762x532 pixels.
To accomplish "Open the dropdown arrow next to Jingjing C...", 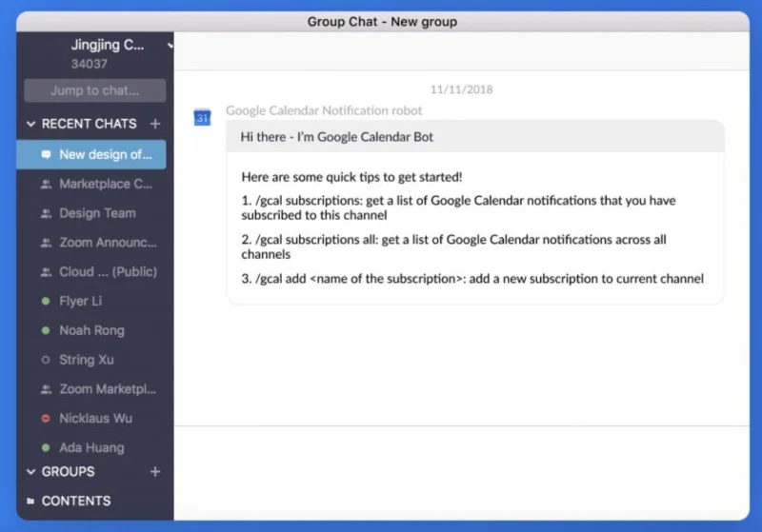I will (x=170, y=46).
